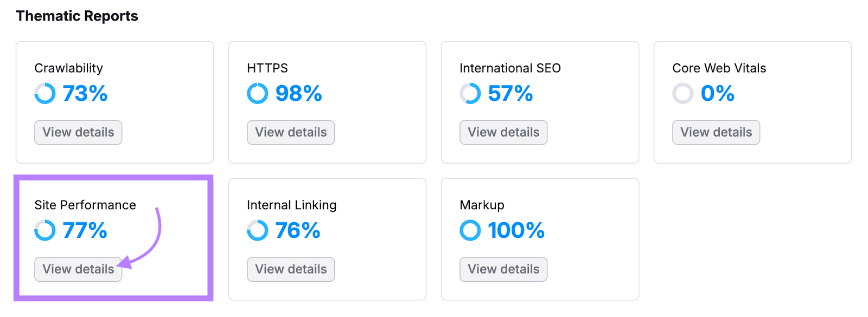Screen dimensions: 868x317
Task: Click the Internal Linking progress circle
Action: pyautogui.click(x=257, y=230)
